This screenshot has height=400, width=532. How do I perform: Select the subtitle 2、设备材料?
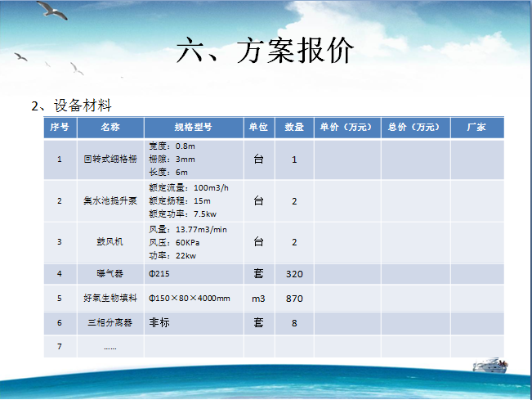point(71,106)
